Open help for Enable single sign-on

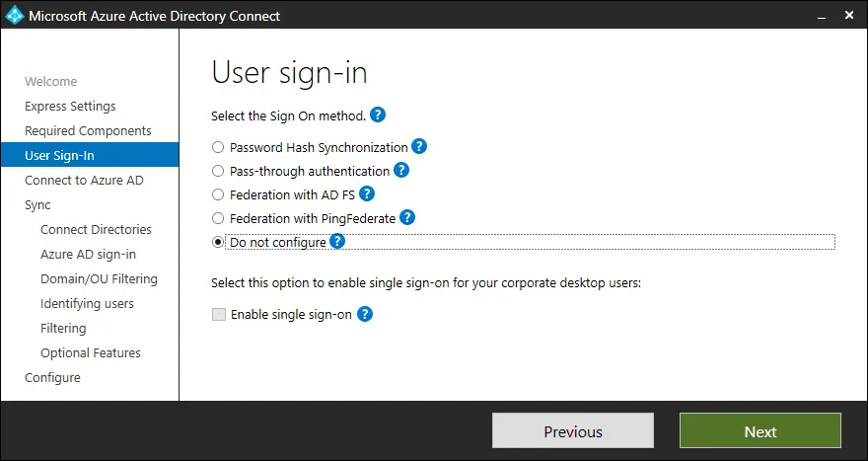click(364, 314)
